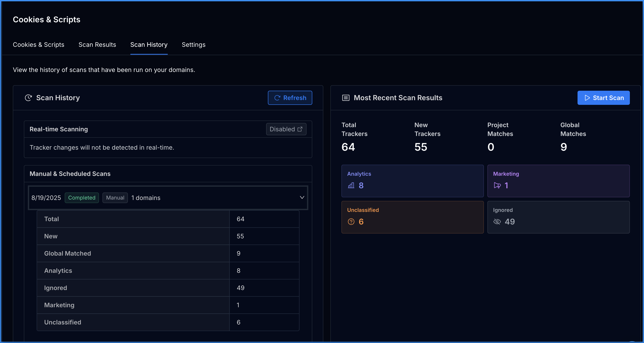Viewport: 644px width, 343px height.
Task: Open the Cookies & Scripts tab
Action: [38, 45]
